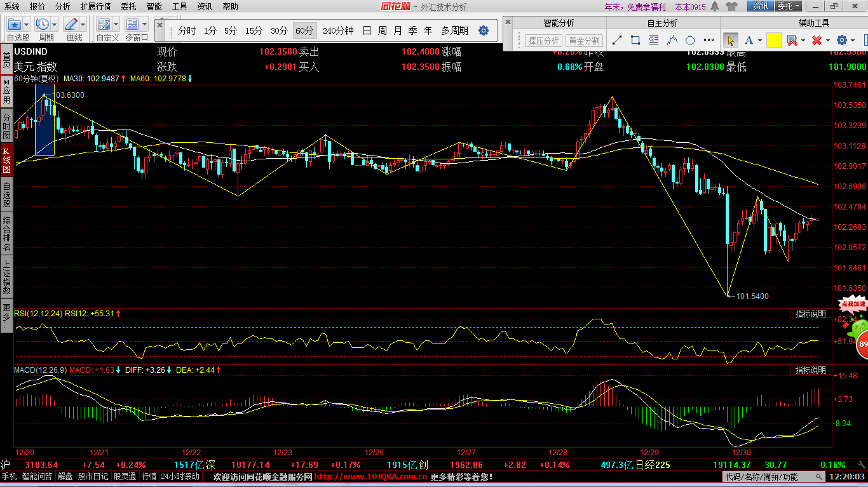The height and width of the screenshot is (487, 868).
Task: Open the notification bell icon
Action: click(715, 6)
